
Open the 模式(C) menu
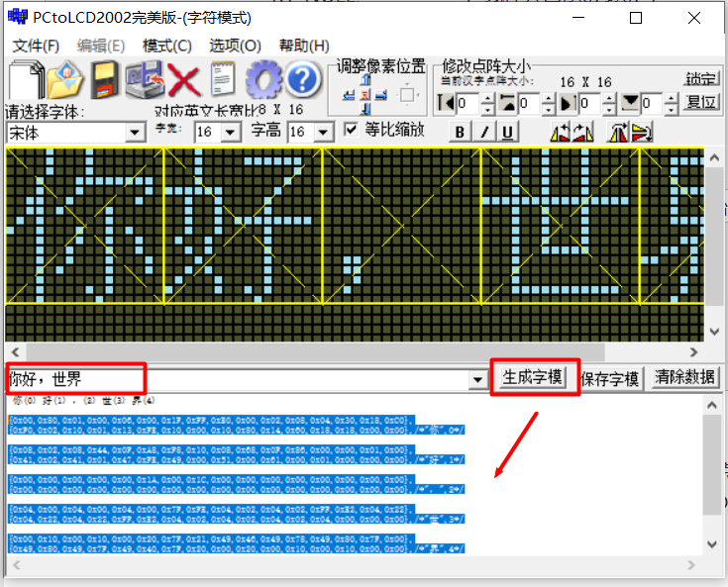pyautogui.click(x=167, y=46)
